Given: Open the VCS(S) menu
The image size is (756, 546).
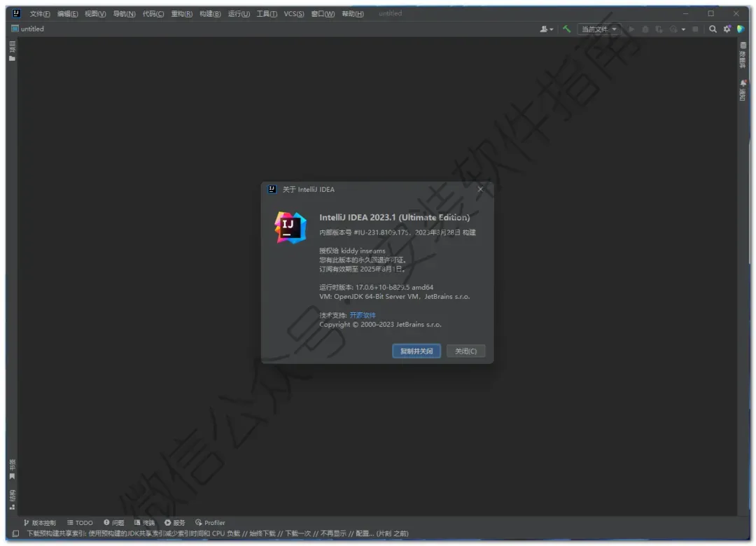Looking at the screenshot, I should point(293,13).
